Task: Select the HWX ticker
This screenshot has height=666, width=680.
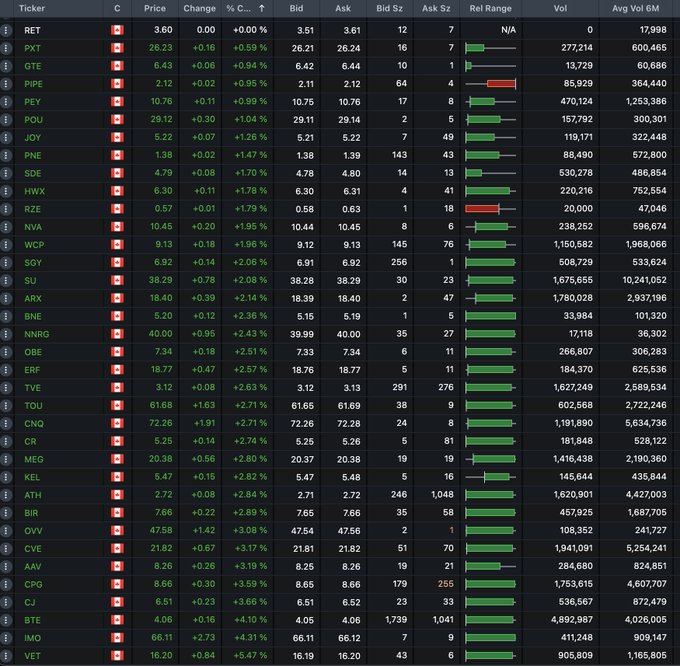Action: pyautogui.click(x=35, y=191)
